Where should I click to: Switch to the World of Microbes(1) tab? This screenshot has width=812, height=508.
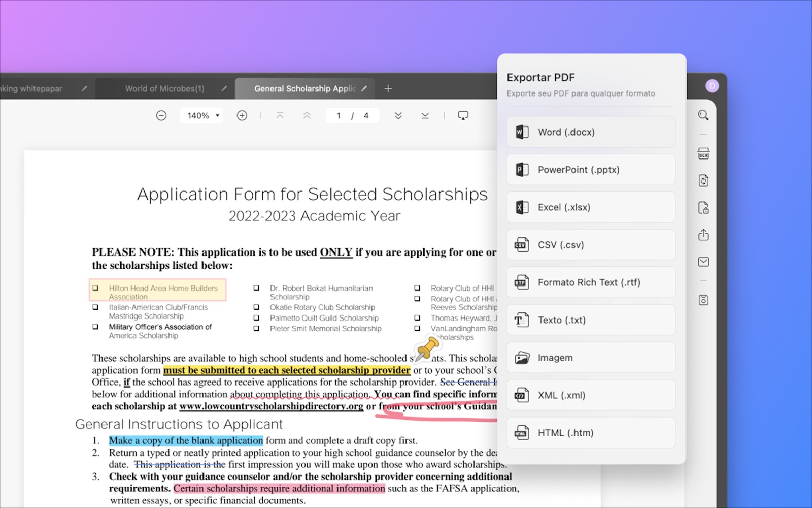click(165, 88)
